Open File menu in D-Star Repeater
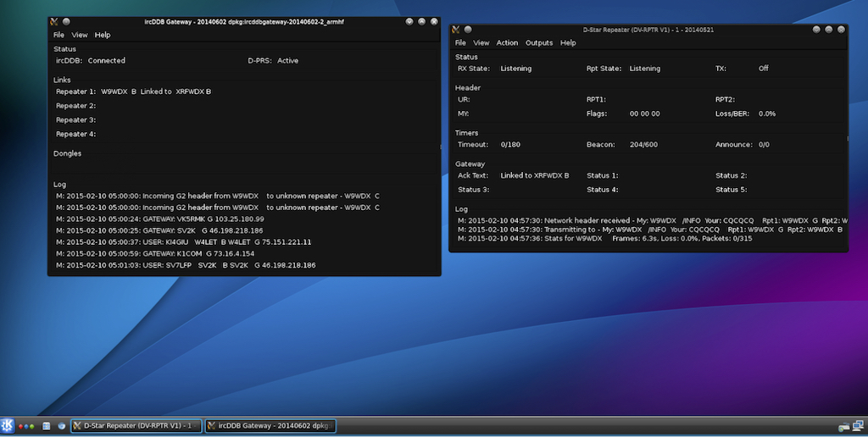Screen dimensions: 868x437 pyautogui.click(x=460, y=43)
